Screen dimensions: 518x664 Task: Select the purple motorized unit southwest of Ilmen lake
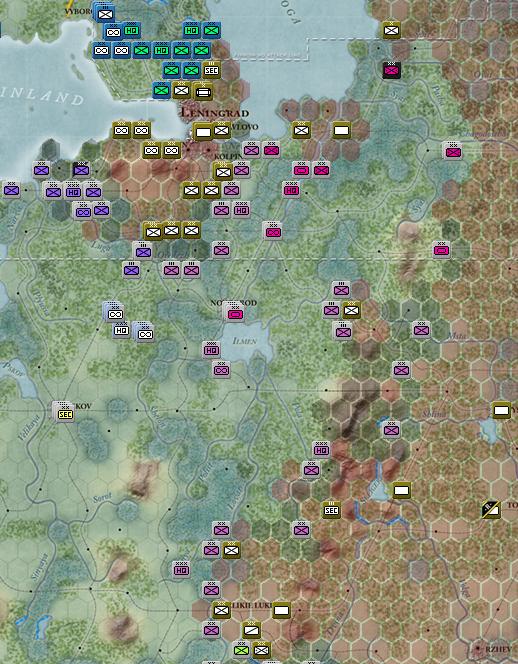point(221,370)
